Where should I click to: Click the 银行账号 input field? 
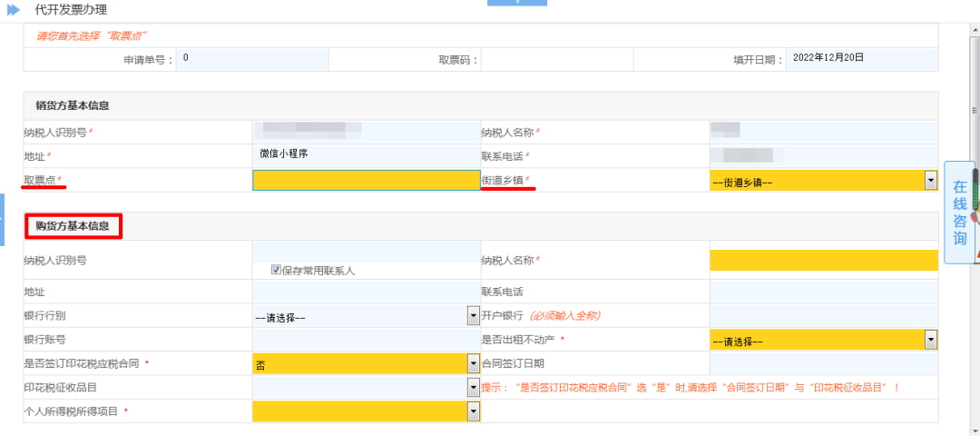(x=366, y=340)
